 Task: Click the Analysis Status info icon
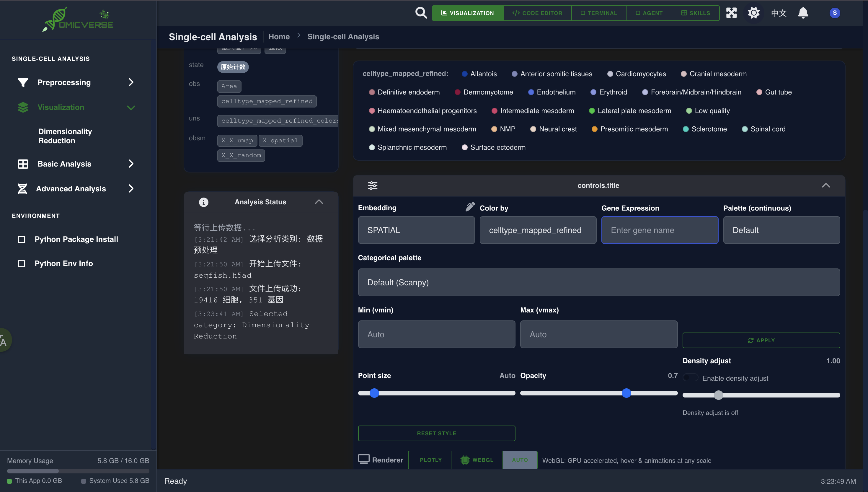click(x=203, y=202)
